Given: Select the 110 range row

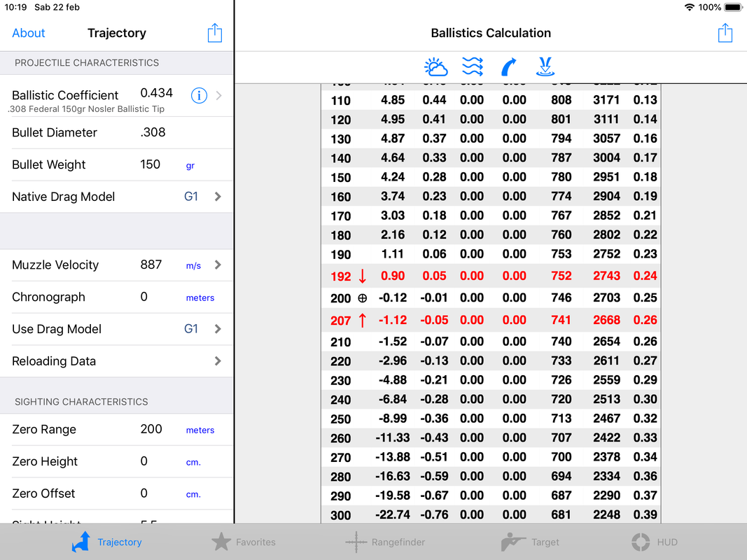Looking at the screenshot, I should [491, 100].
